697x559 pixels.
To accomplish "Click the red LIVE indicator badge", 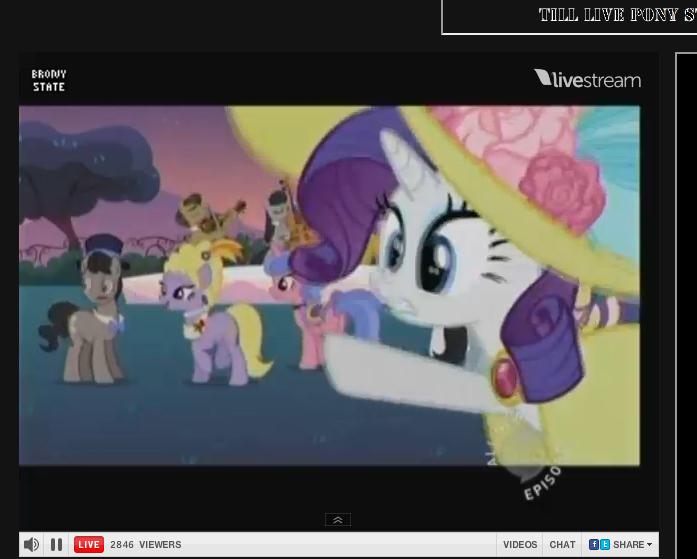I will click(x=89, y=544).
